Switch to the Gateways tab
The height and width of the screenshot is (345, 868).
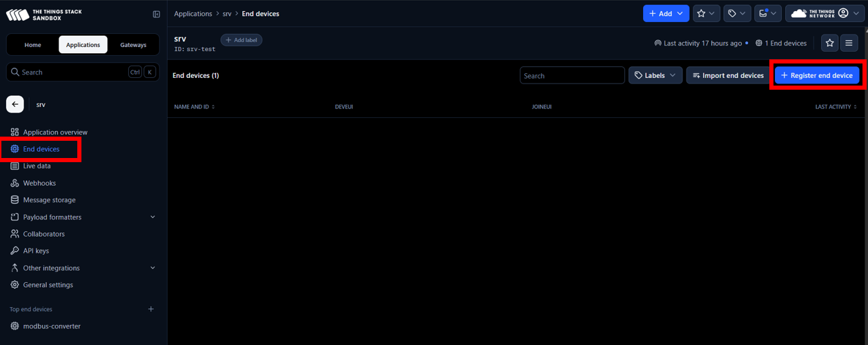click(133, 45)
